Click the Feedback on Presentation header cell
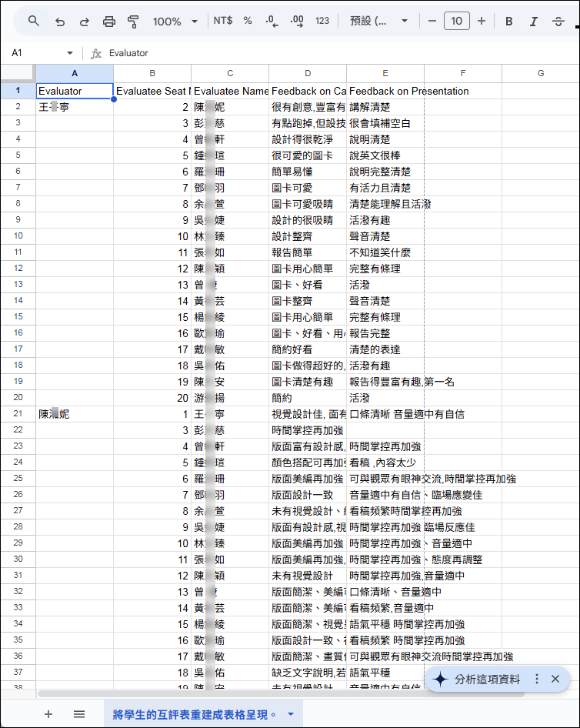 385,91
